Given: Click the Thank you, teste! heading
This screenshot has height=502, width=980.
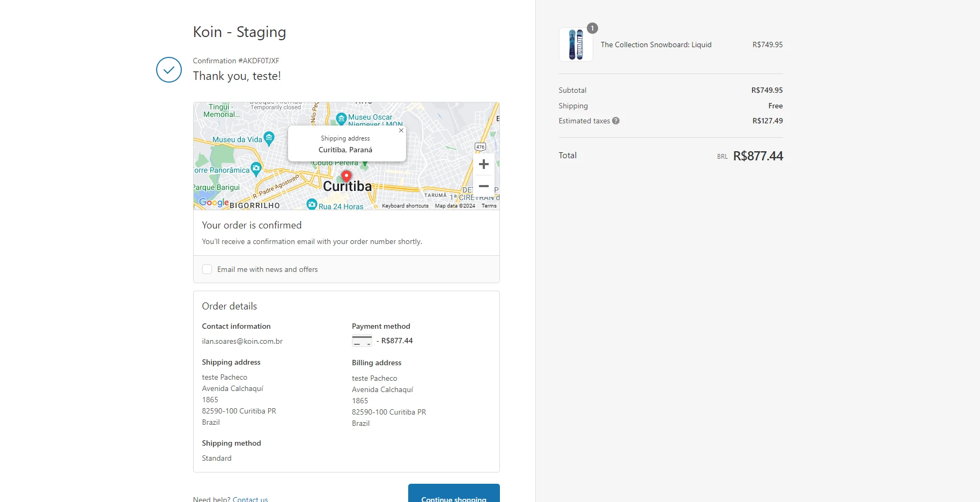Looking at the screenshot, I should (237, 76).
